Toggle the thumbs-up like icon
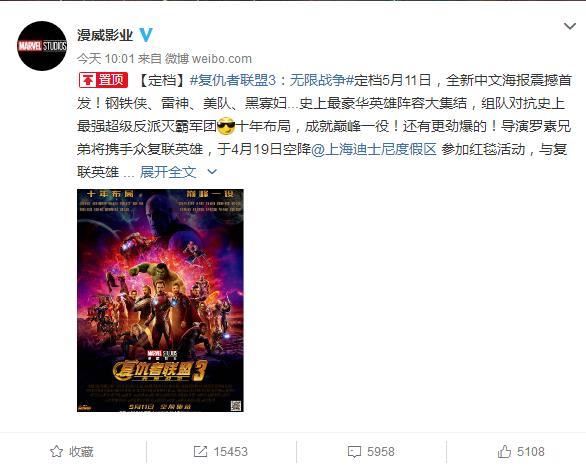The image size is (586, 469). tap(504, 451)
